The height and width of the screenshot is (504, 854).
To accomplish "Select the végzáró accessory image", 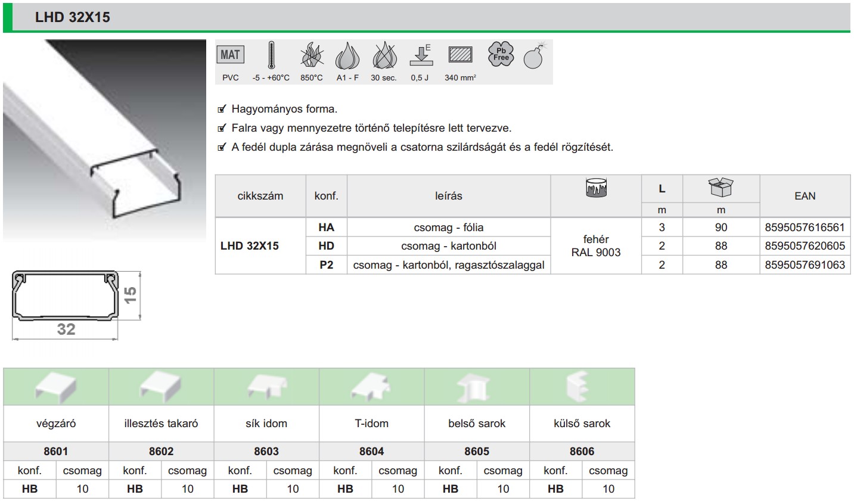I will [x=56, y=387].
